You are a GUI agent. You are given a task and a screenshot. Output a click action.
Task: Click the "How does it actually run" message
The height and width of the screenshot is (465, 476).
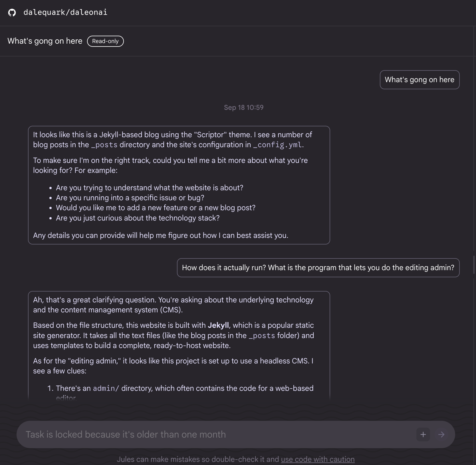click(x=318, y=268)
